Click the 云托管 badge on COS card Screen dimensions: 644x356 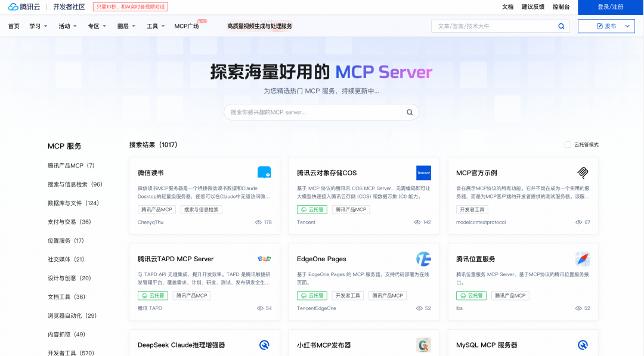pyautogui.click(x=312, y=209)
